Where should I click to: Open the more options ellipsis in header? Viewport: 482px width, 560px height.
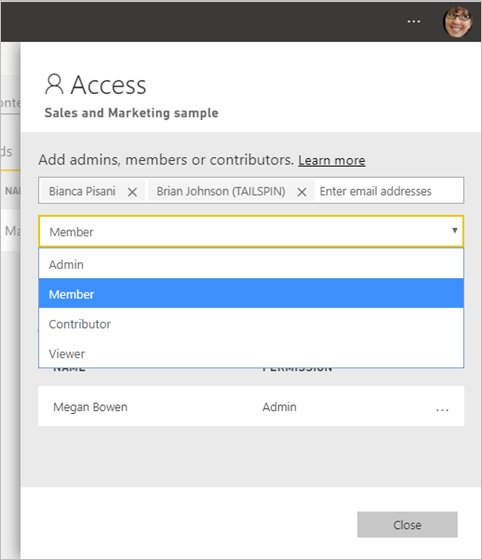click(413, 22)
